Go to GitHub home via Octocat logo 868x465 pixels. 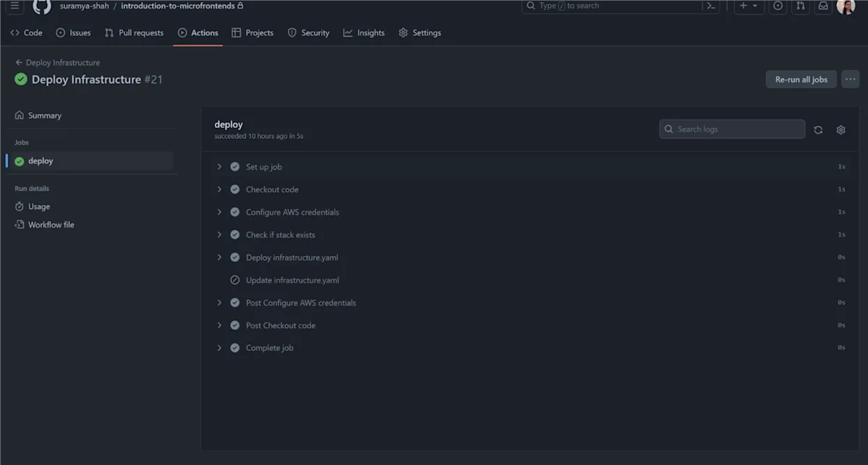pos(41,6)
